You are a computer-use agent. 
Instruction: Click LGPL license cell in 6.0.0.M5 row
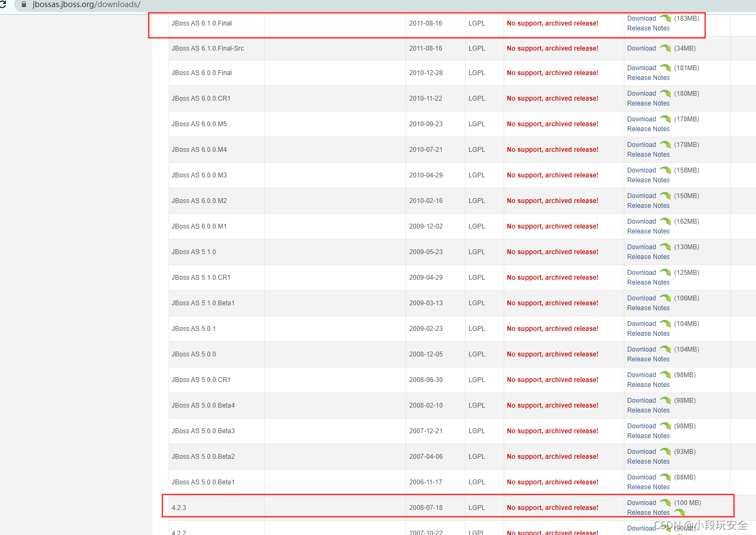pos(485,124)
